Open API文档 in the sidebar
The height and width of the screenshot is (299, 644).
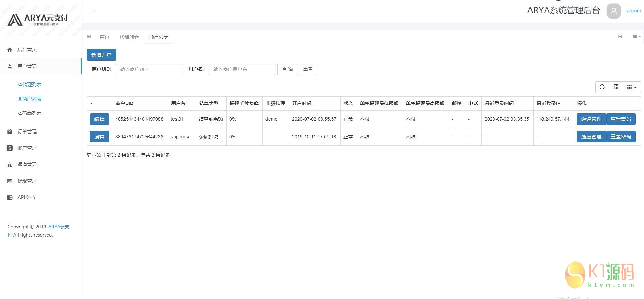(40, 197)
